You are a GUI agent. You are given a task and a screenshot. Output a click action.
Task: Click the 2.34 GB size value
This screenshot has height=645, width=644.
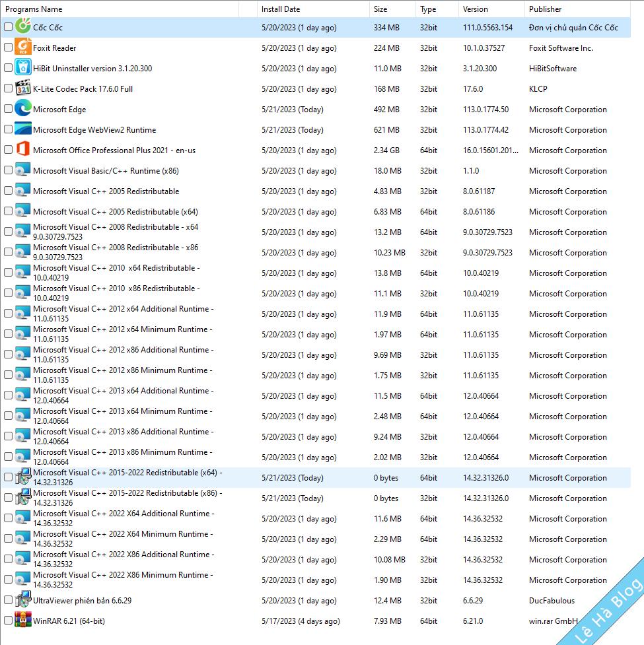click(x=386, y=151)
